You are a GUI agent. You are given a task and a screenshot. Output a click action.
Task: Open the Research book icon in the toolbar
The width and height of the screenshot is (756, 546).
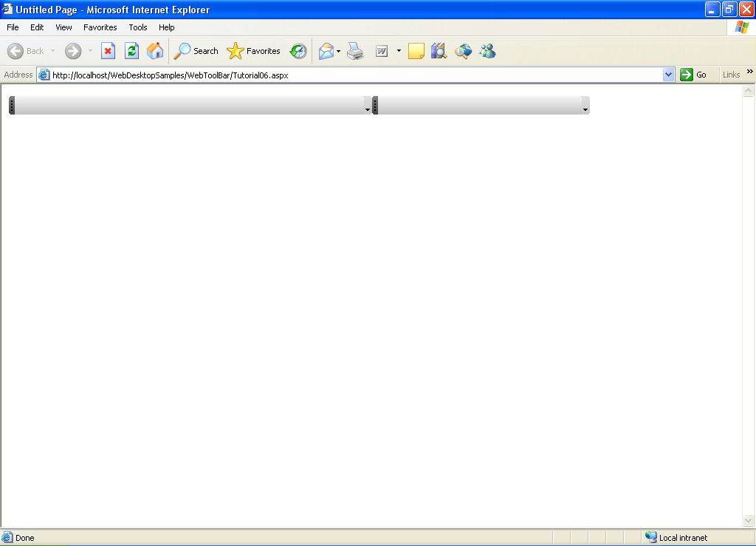tap(439, 51)
